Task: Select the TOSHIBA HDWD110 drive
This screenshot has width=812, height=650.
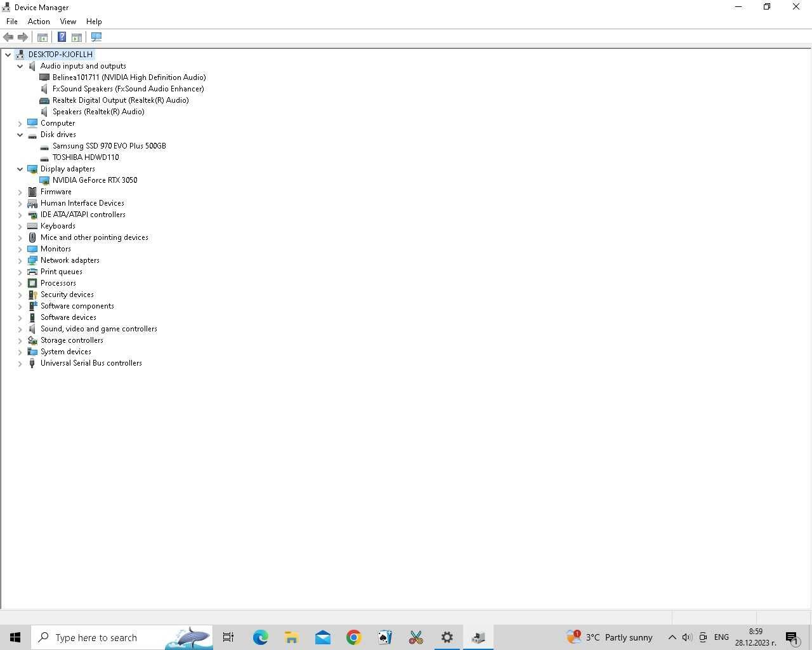Action: coord(86,157)
